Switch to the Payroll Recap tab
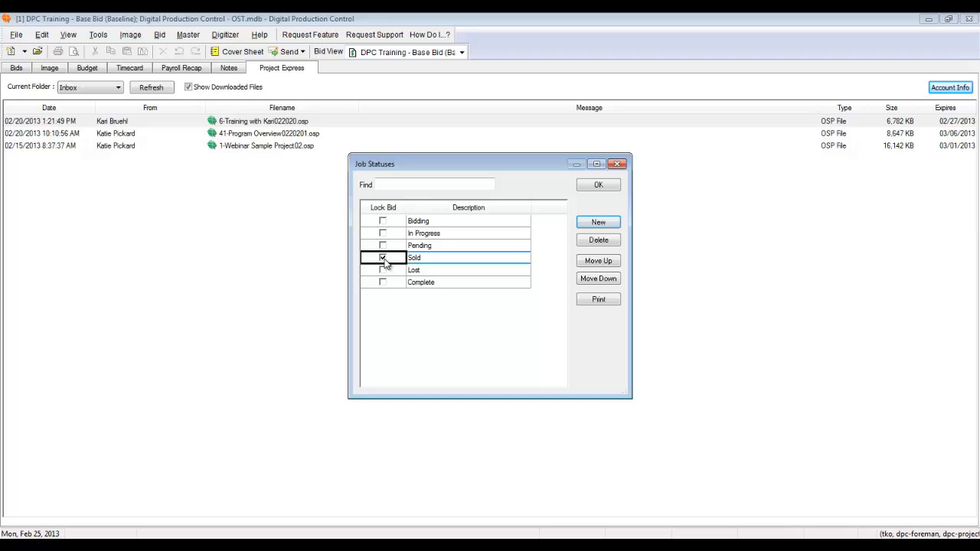This screenshot has width=980, height=551. pyautogui.click(x=181, y=68)
